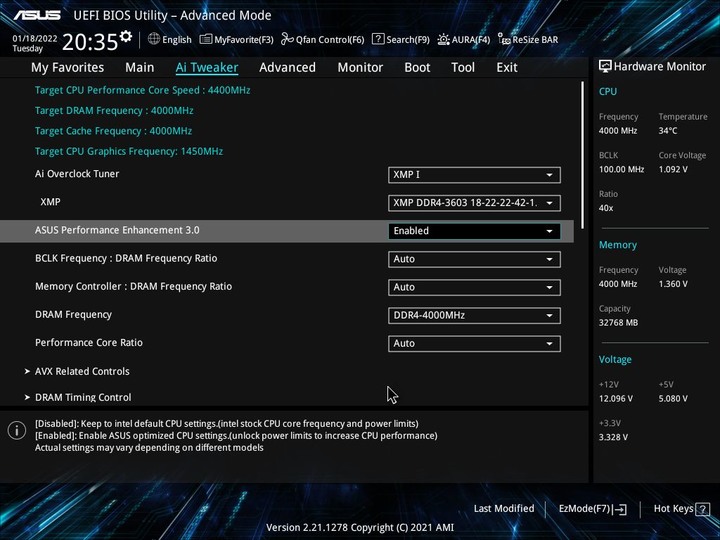
Task: Click the +12V value 12.096 V
Action: point(615,399)
